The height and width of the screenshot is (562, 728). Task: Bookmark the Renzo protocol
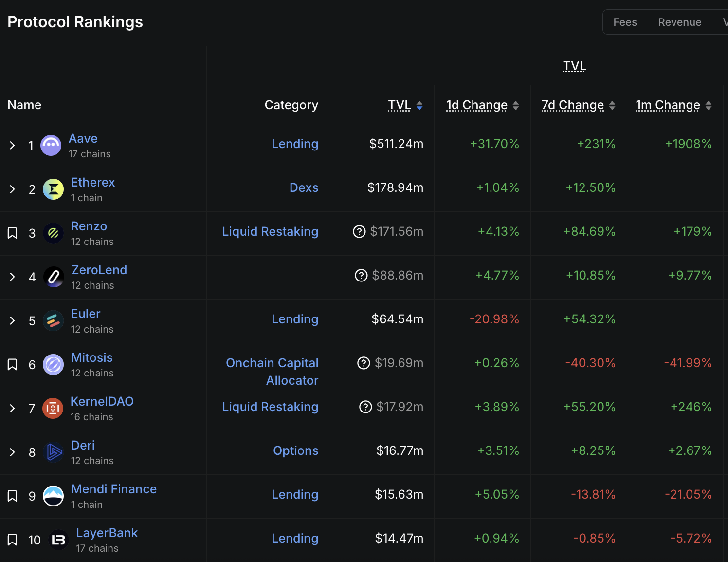[13, 233]
